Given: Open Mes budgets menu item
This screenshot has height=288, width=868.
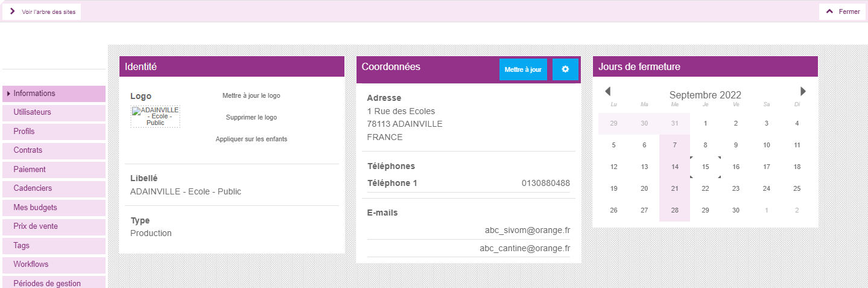Looking at the screenshot, I should pyautogui.click(x=54, y=208).
